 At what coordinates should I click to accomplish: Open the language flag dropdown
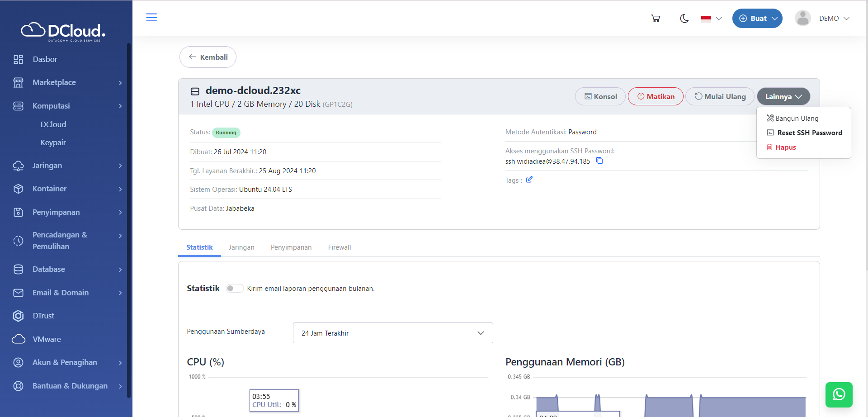[711, 19]
